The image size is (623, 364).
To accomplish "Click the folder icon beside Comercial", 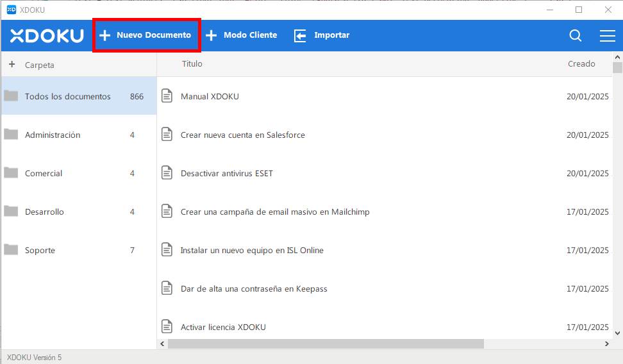I will pyautogui.click(x=11, y=173).
